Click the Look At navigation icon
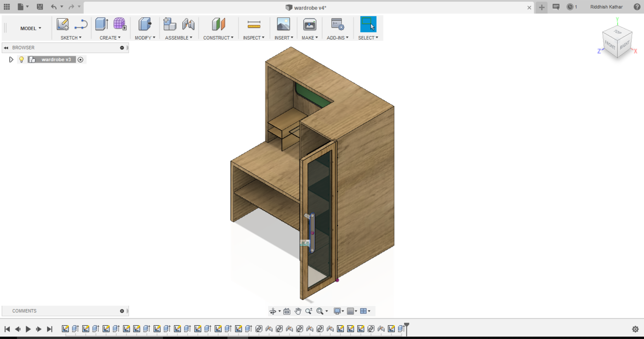 click(287, 311)
